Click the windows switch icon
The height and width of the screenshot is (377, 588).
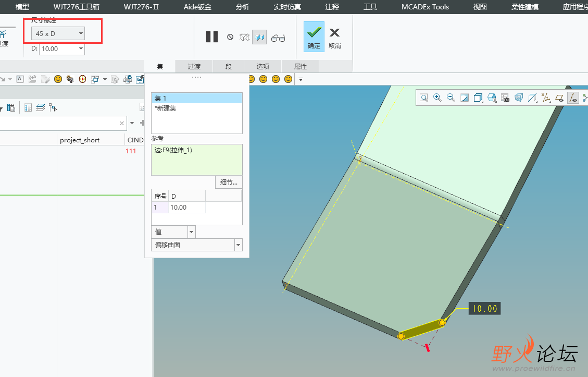pos(95,79)
